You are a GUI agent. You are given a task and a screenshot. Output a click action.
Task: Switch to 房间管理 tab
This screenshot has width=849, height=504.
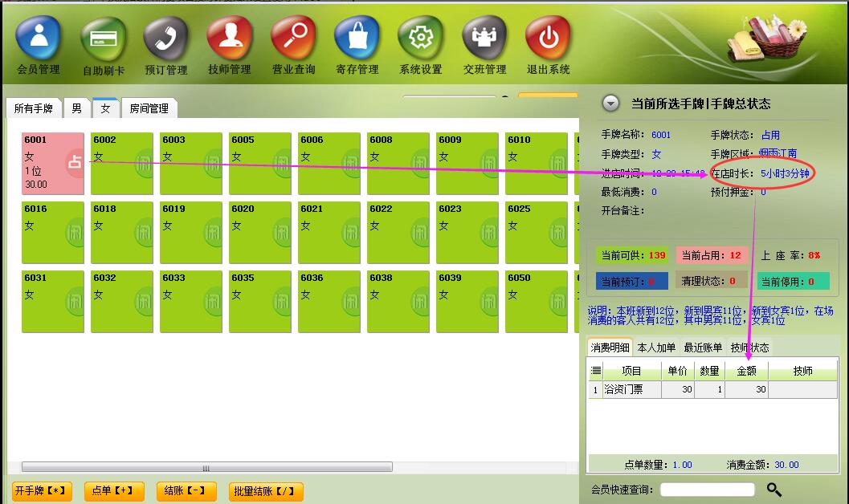pos(149,108)
